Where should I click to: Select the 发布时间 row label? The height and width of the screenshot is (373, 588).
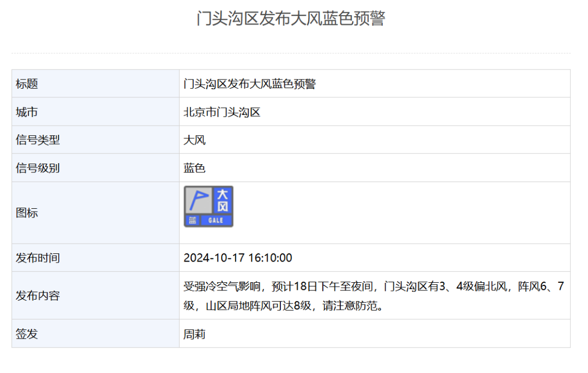tap(38, 258)
